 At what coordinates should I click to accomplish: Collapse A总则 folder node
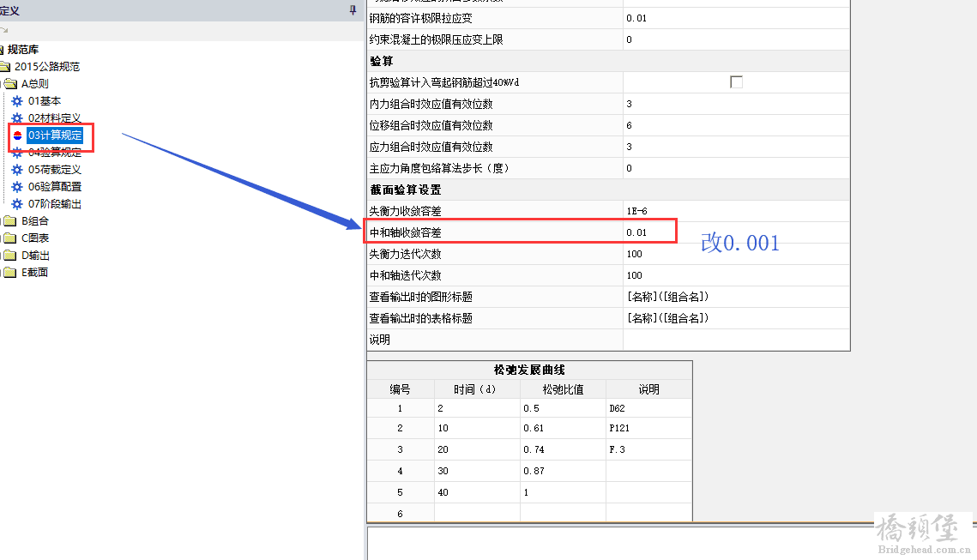[x=35, y=83]
